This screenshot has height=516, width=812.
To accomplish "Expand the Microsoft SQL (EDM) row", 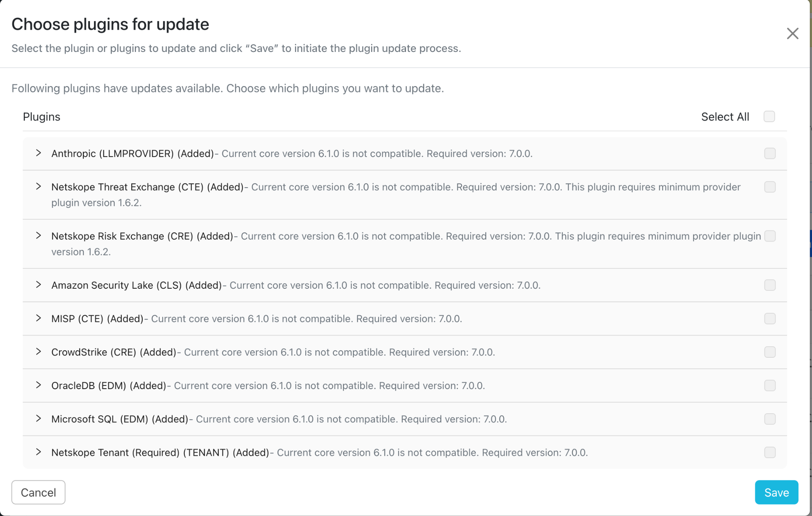I will click(x=38, y=418).
